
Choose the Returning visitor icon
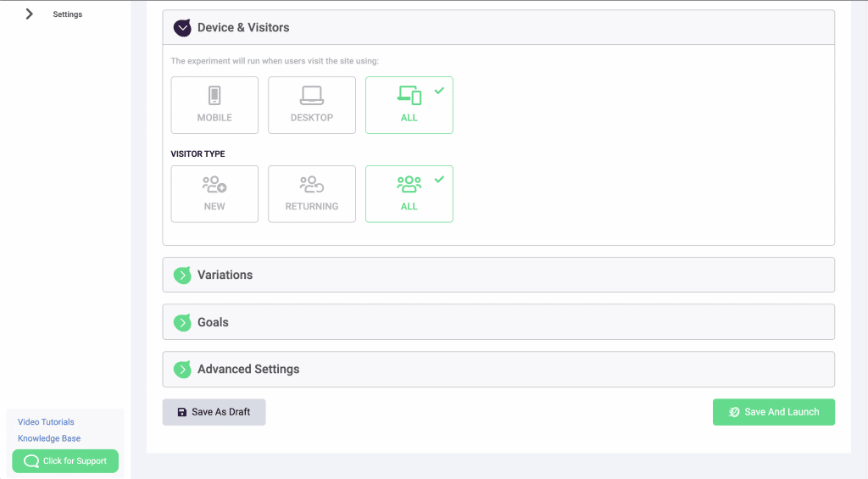312,184
